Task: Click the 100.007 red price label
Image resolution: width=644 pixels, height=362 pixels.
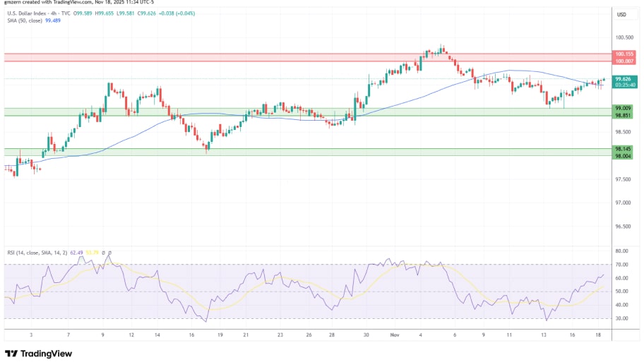Action: (x=623, y=61)
